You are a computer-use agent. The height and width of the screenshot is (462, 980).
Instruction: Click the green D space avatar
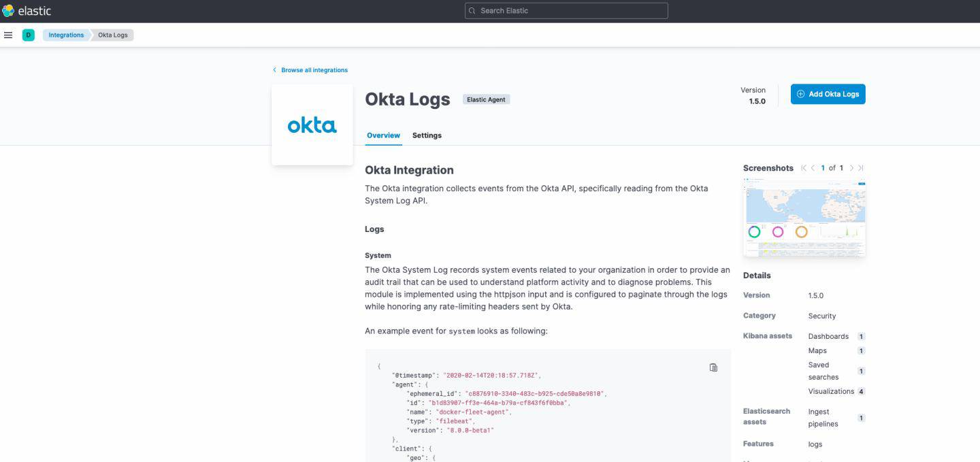pos(29,35)
